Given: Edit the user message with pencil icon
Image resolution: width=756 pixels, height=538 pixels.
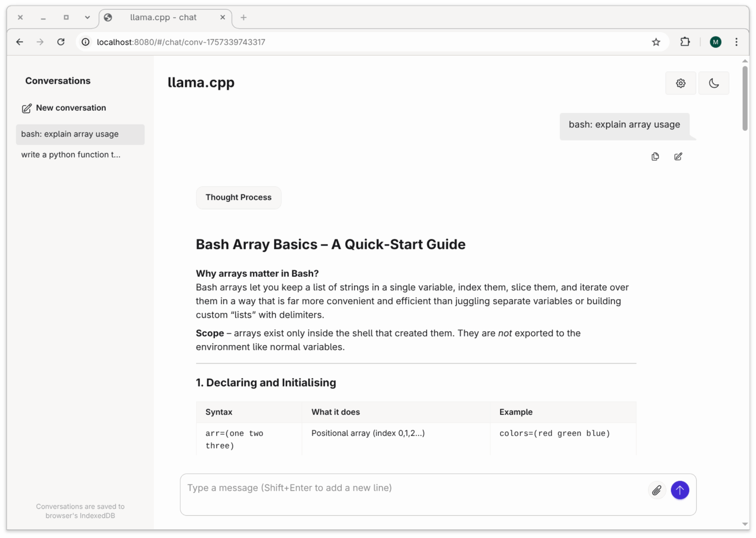Looking at the screenshot, I should point(678,156).
